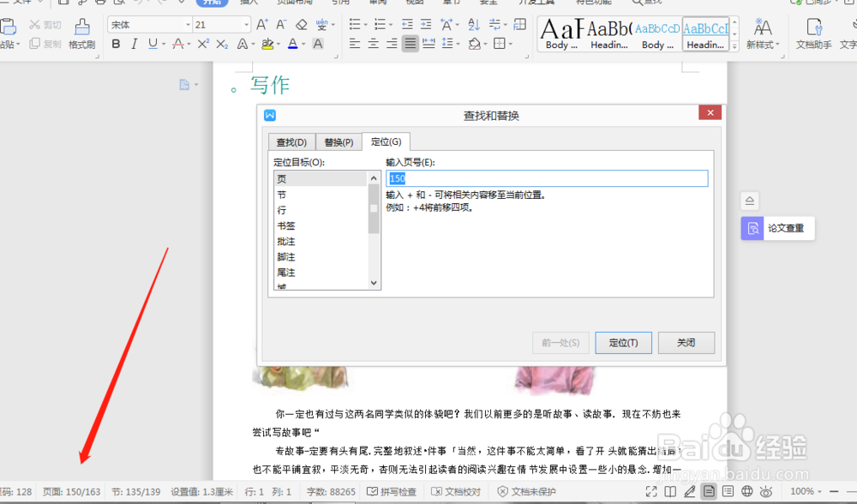This screenshot has height=504, width=857.
Task: Insert a numbered list
Action: click(x=380, y=25)
